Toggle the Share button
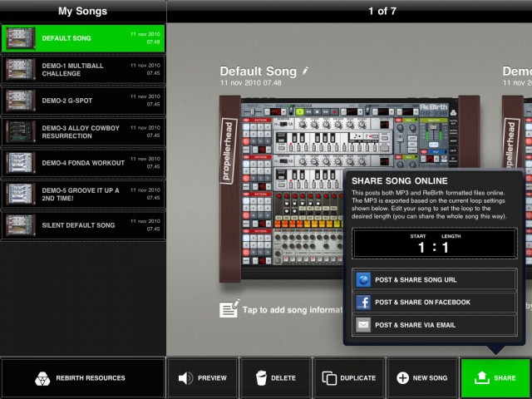This screenshot has width=532, height=399. pyautogui.click(x=495, y=378)
